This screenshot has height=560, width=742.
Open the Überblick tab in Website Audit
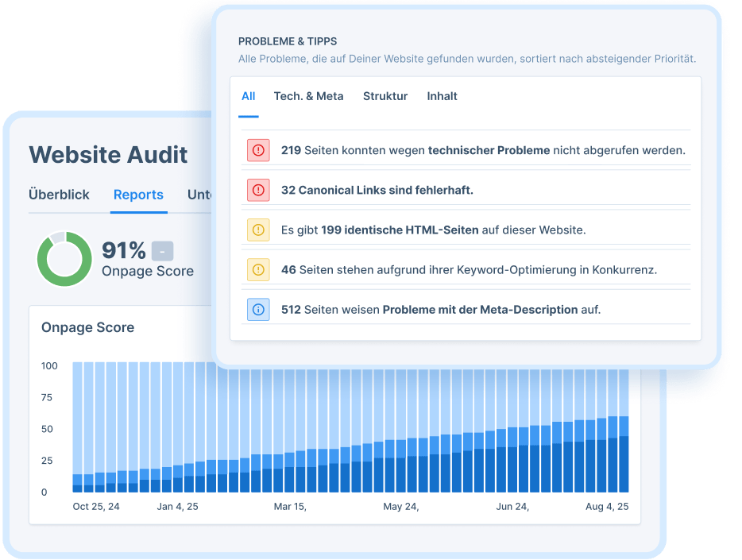coord(59,195)
